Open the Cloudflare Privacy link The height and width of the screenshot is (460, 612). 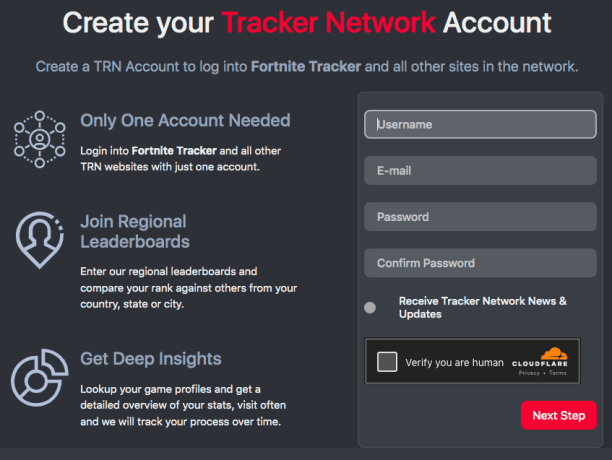(529, 373)
